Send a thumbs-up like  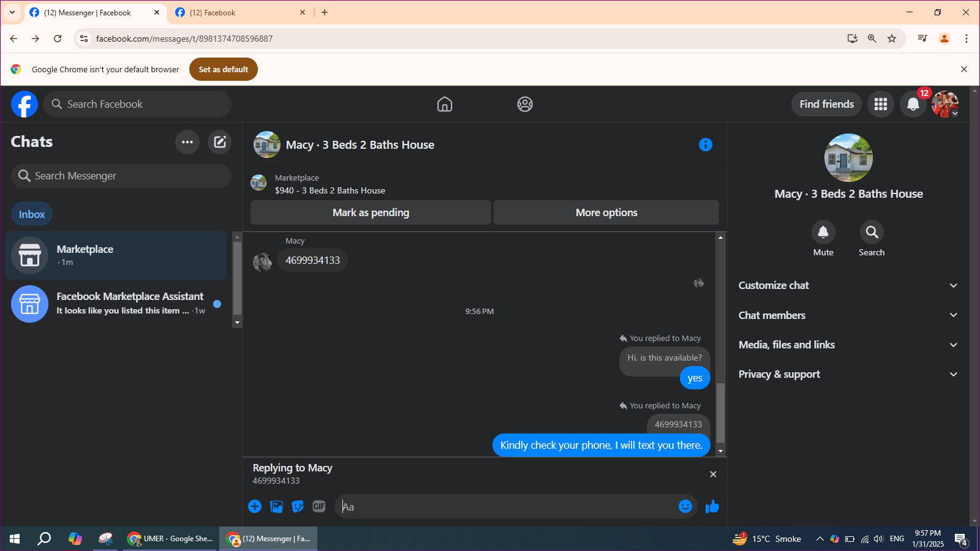[x=712, y=506]
